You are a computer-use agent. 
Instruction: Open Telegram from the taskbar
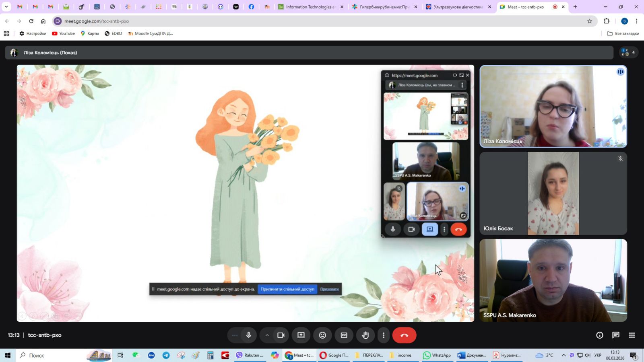166,355
